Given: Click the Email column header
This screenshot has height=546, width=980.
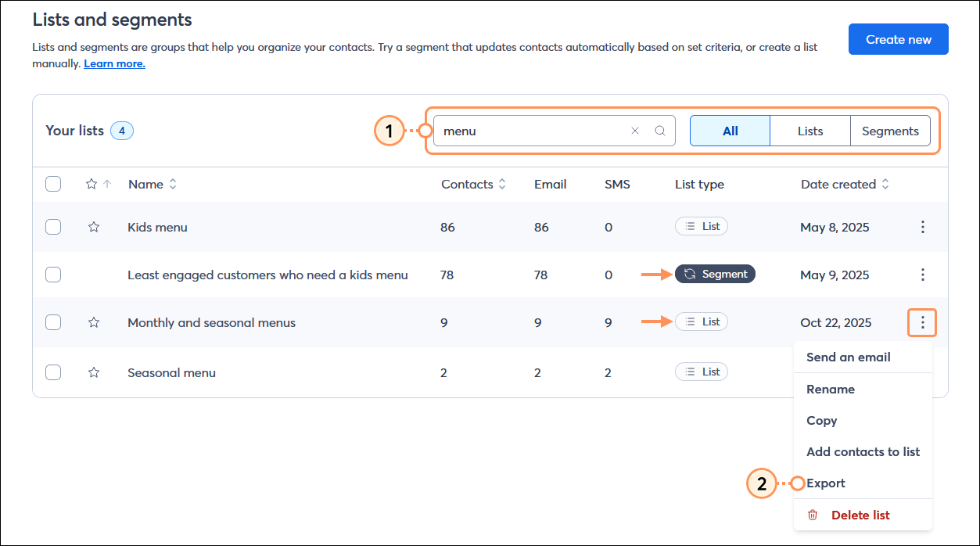Looking at the screenshot, I should point(551,185).
